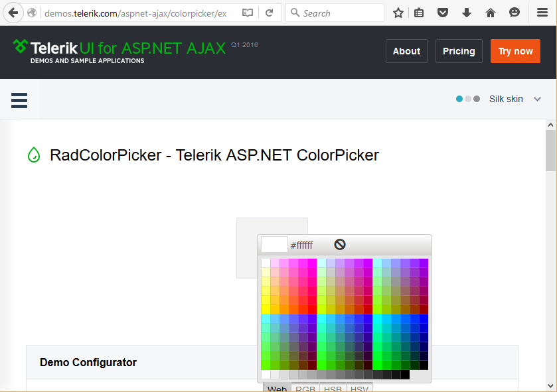Reload the page with the refresh icon
This screenshot has width=557, height=392.
[x=270, y=13]
